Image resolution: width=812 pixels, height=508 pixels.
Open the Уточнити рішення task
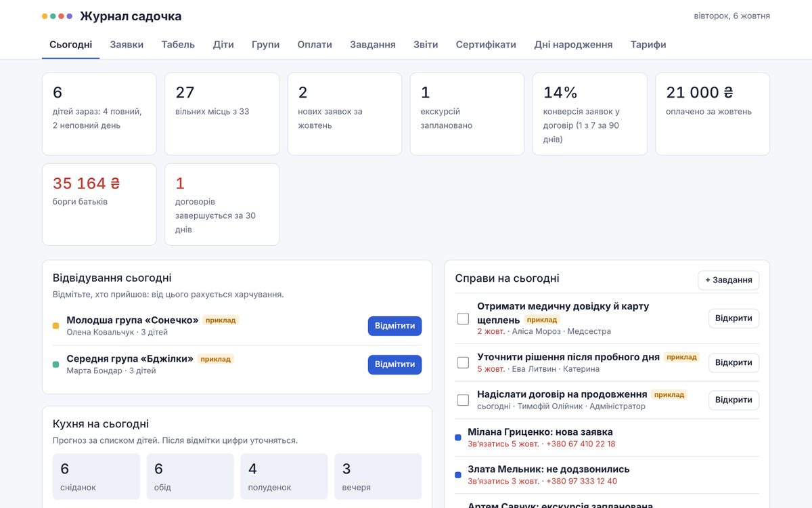coord(734,362)
